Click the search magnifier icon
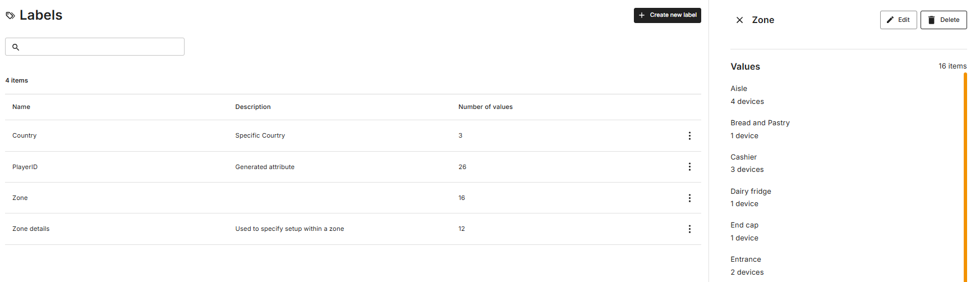The image size is (980, 282). pyautogui.click(x=16, y=47)
